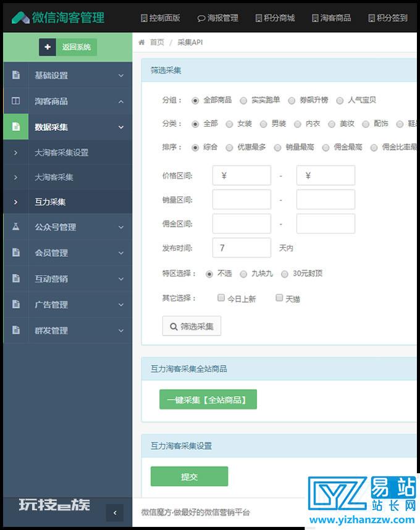Expand the 基础设置 chevron
This screenshot has width=420, height=530.
121,75
